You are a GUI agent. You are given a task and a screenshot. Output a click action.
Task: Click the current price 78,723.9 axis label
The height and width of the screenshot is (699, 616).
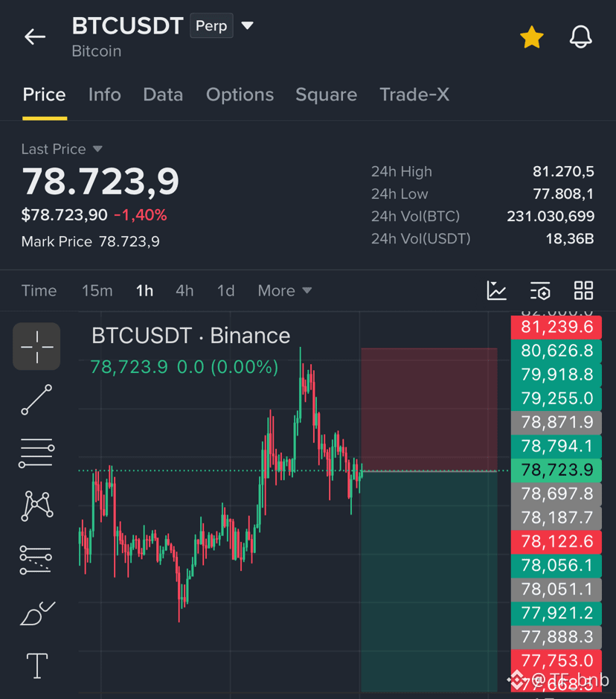(x=556, y=470)
